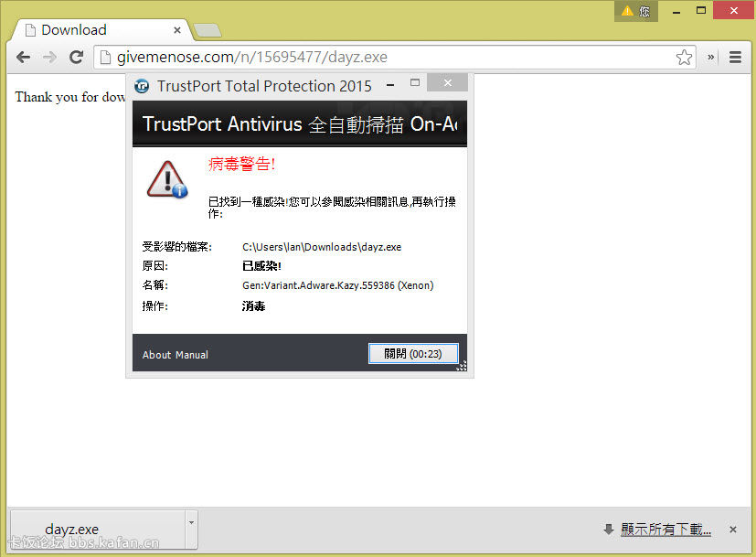
Task: Click the resize grip of the TrustPort dialog
Action: 462,366
